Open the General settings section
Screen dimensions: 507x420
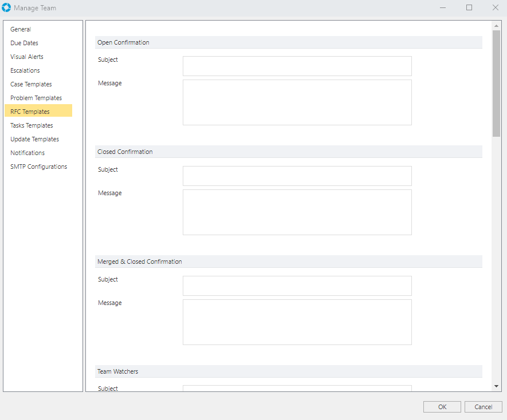(x=21, y=29)
